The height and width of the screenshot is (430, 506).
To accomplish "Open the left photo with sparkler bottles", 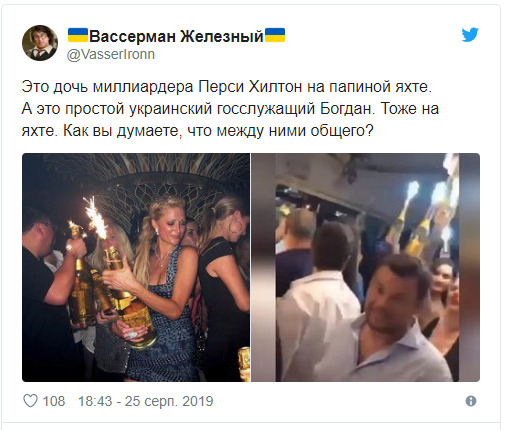I will tap(136, 267).
